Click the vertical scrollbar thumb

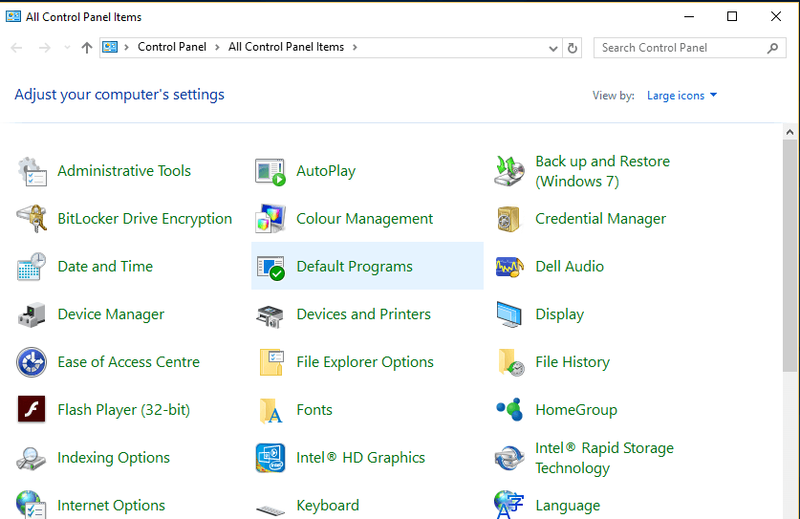point(790,256)
